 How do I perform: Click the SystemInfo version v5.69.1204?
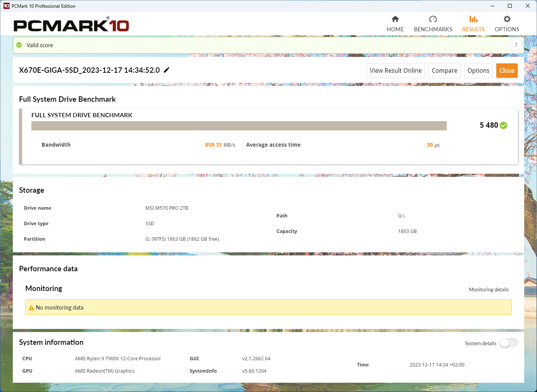click(254, 371)
